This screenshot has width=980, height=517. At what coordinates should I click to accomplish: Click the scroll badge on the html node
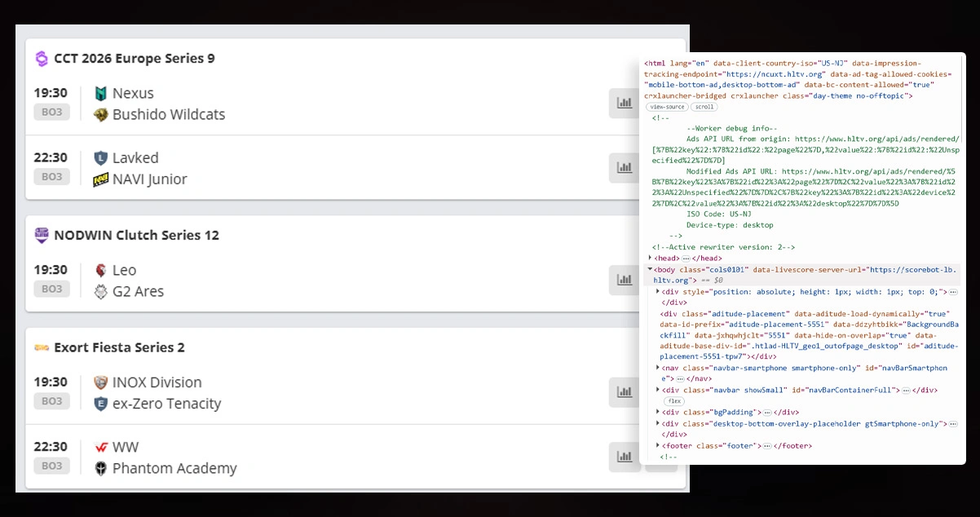pyautogui.click(x=704, y=107)
